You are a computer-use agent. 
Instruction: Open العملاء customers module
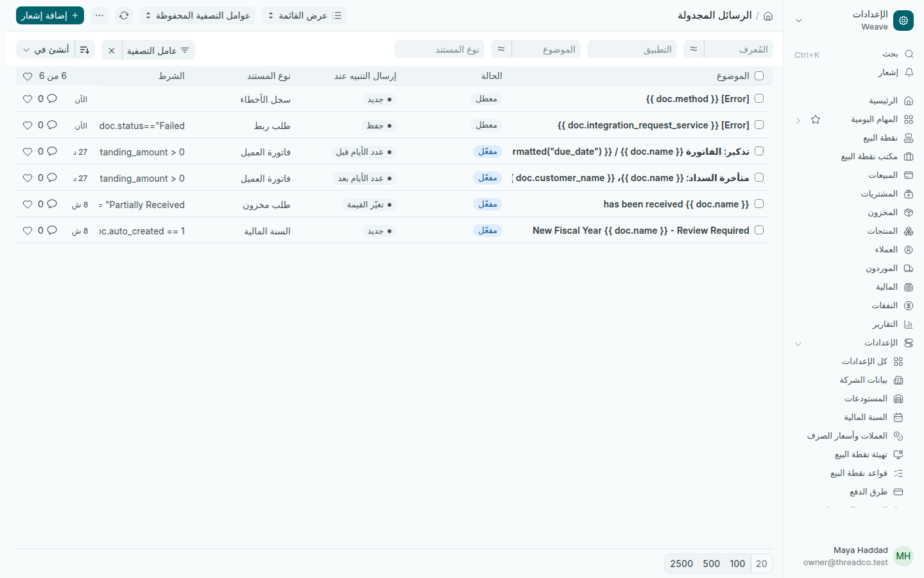pos(886,250)
